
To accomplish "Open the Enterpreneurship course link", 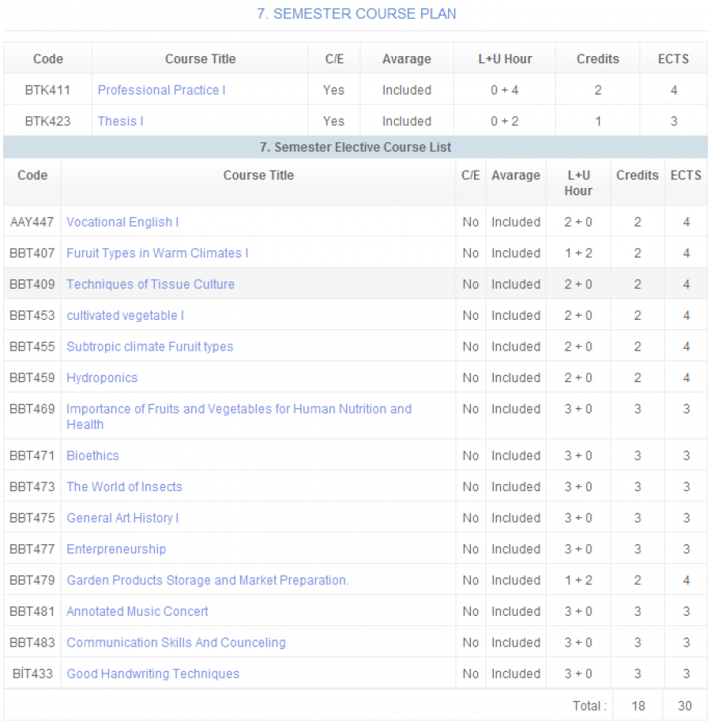I will coord(116,549).
